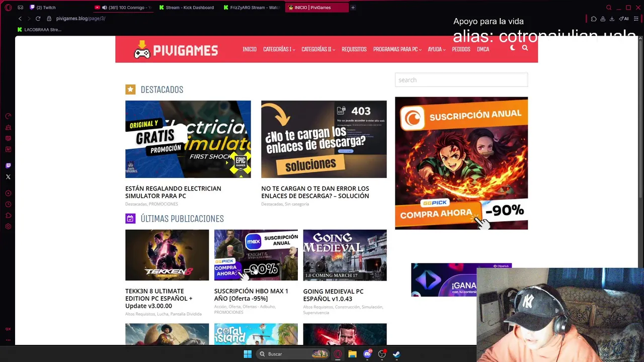
Task: Open Twitch in the Opera sidebar
Action: (8, 165)
